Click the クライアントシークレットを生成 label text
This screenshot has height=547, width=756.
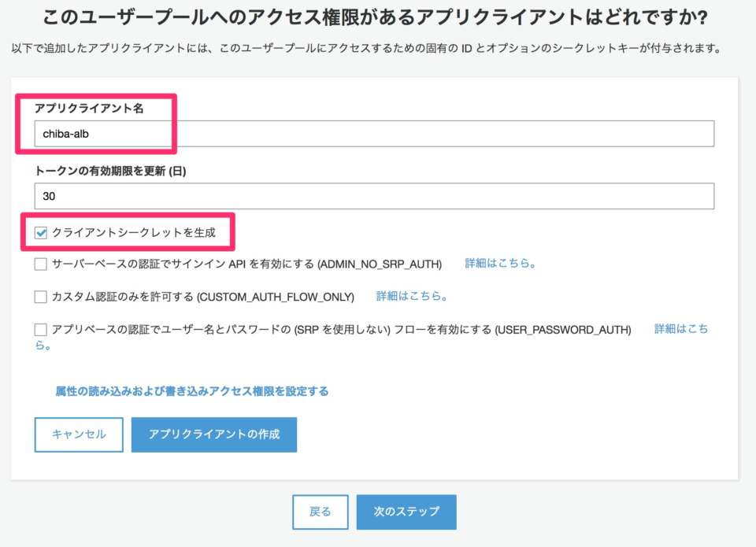point(134,233)
